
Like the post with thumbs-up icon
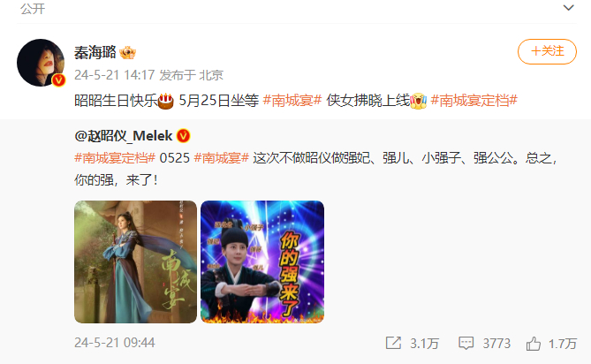click(533, 344)
